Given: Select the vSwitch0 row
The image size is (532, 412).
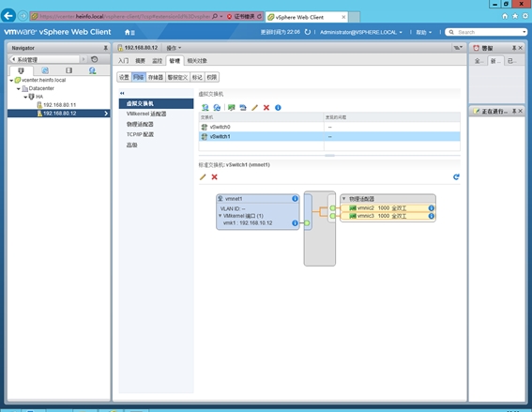Looking at the screenshot, I should click(x=329, y=127).
